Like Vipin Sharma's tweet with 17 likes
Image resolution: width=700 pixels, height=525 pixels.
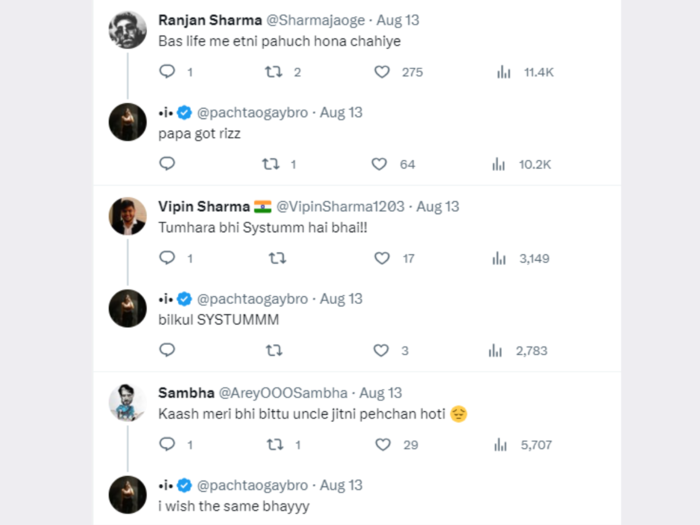tap(382, 258)
